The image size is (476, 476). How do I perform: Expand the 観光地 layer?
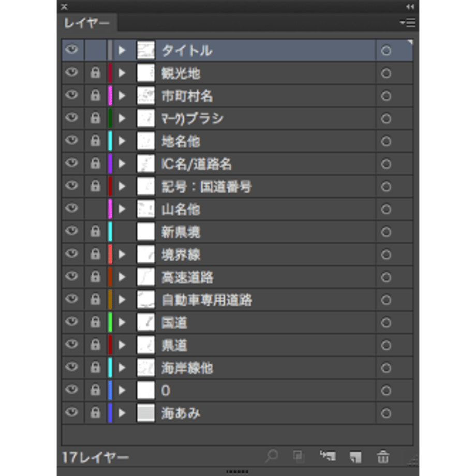(122, 73)
